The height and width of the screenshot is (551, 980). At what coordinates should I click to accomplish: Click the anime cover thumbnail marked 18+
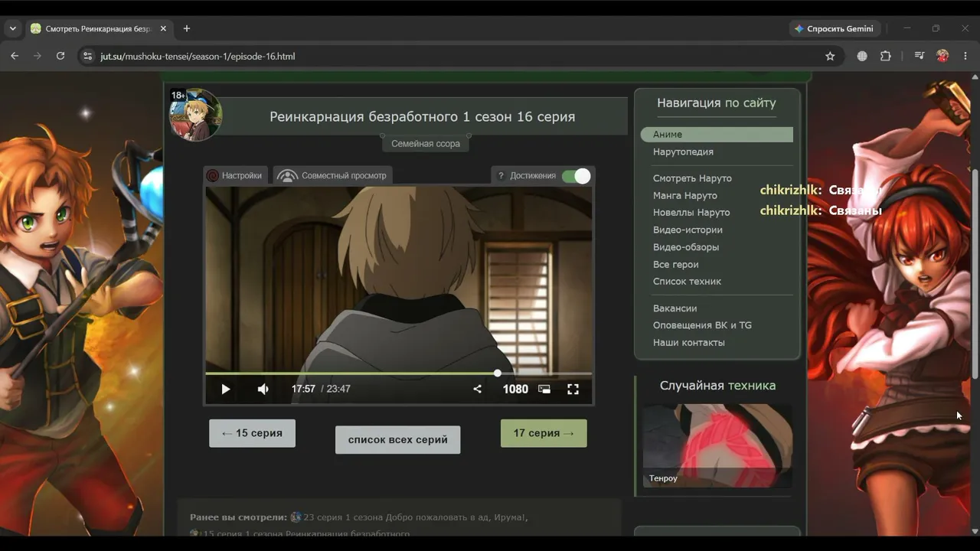196,115
